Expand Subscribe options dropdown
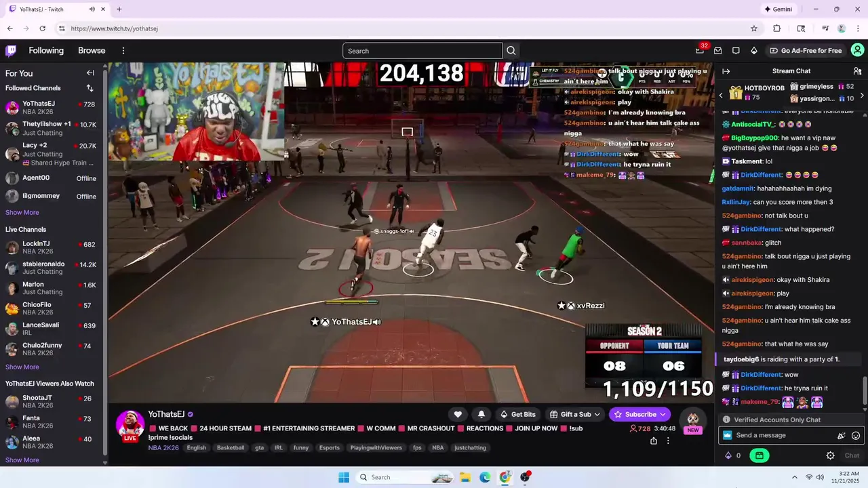The height and width of the screenshot is (488, 868). click(x=663, y=414)
